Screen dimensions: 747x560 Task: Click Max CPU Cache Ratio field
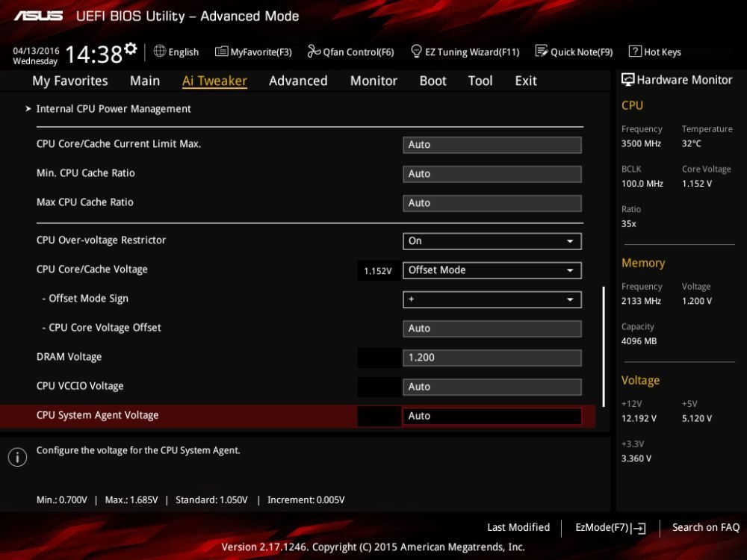pos(492,203)
